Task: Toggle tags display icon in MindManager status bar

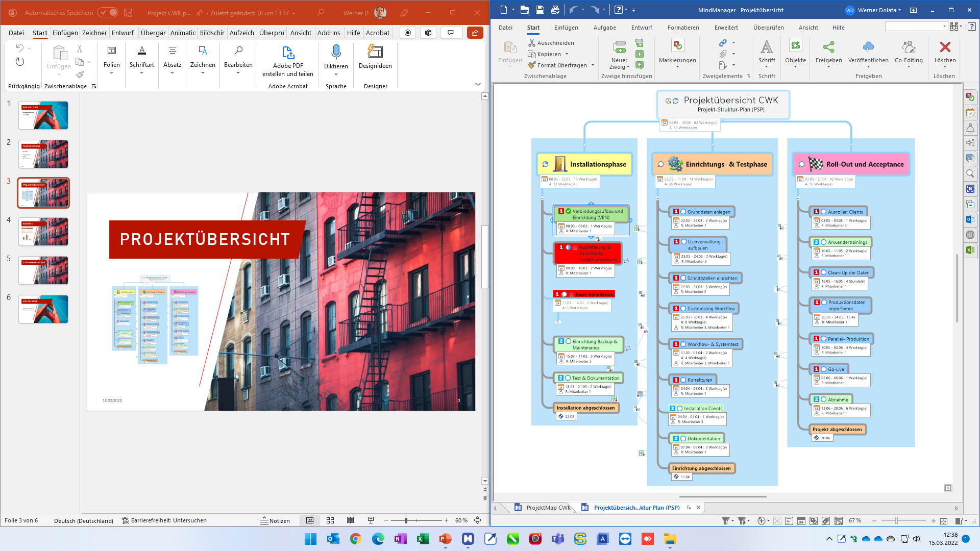Action: click(x=826, y=521)
